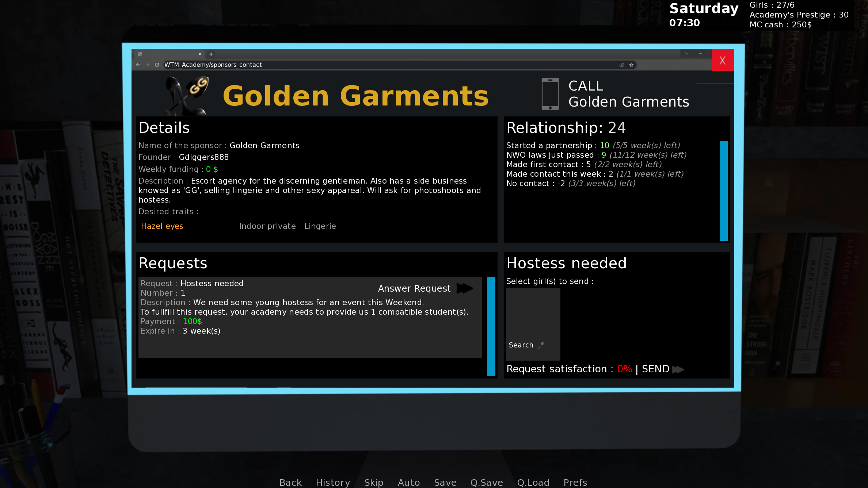
Task: Click the Hostess needed panel heading
Action: pyautogui.click(x=566, y=263)
